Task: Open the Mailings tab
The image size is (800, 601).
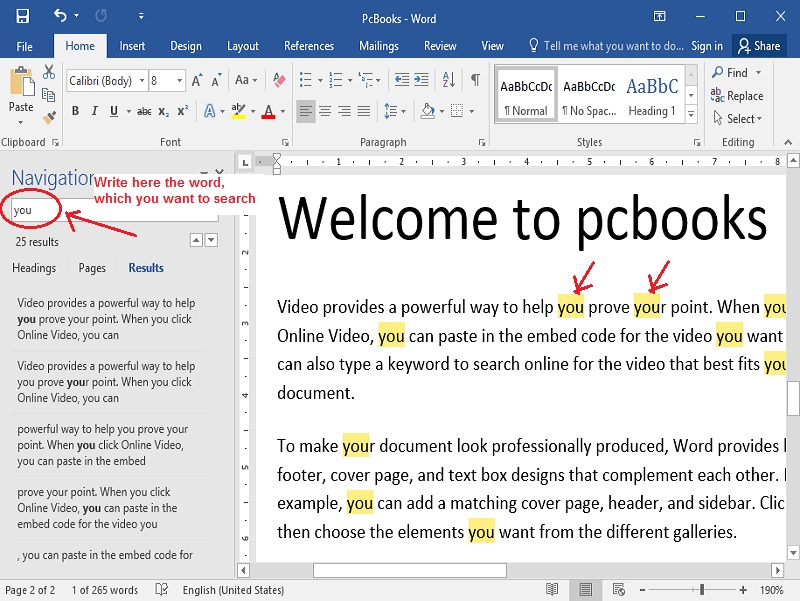Action: click(379, 46)
